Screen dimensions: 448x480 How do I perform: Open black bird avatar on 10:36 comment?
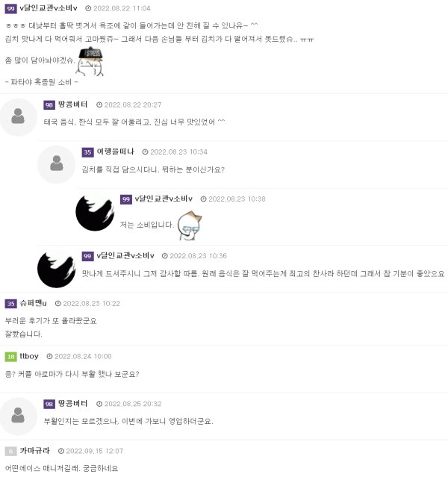click(x=56, y=269)
